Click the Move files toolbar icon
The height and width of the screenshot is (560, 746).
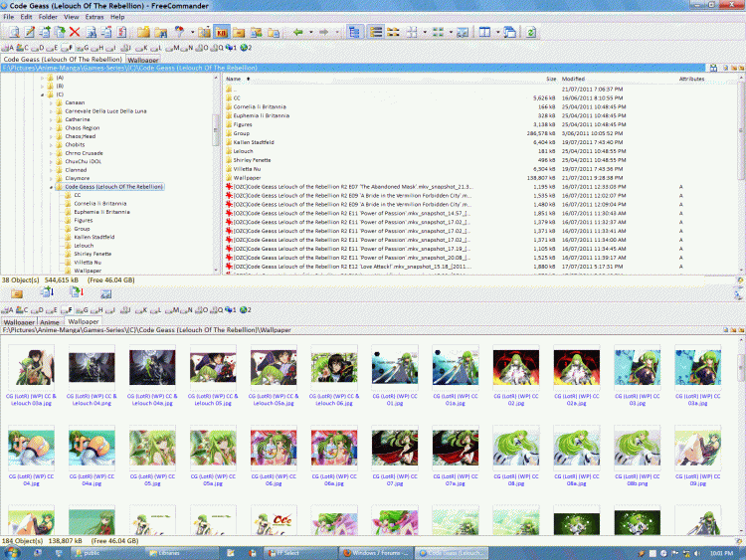tap(60, 32)
